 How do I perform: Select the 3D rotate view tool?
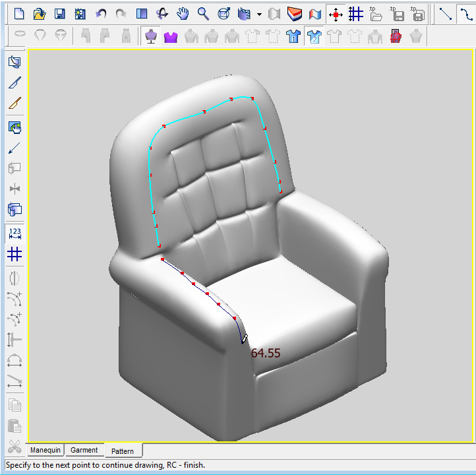162,14
